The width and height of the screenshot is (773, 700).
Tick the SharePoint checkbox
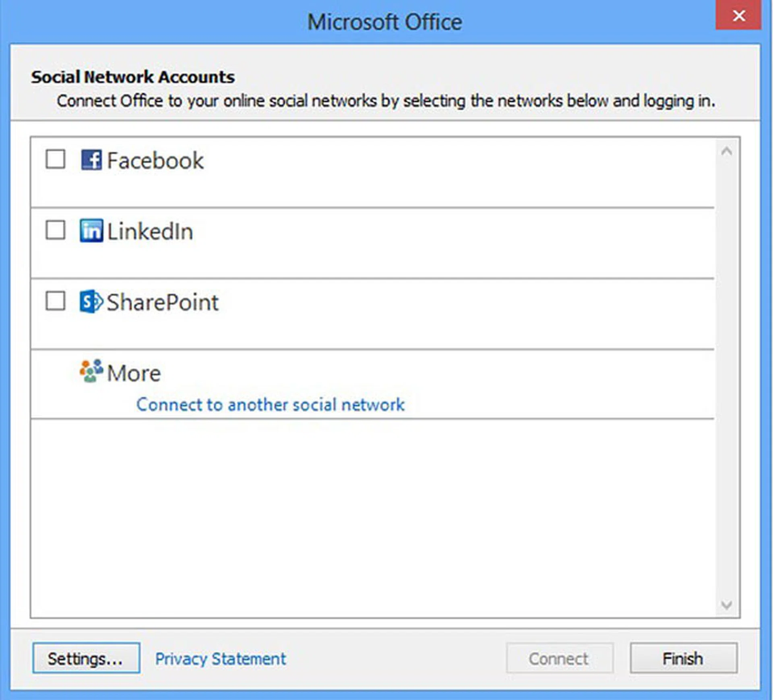click(55, 301)
